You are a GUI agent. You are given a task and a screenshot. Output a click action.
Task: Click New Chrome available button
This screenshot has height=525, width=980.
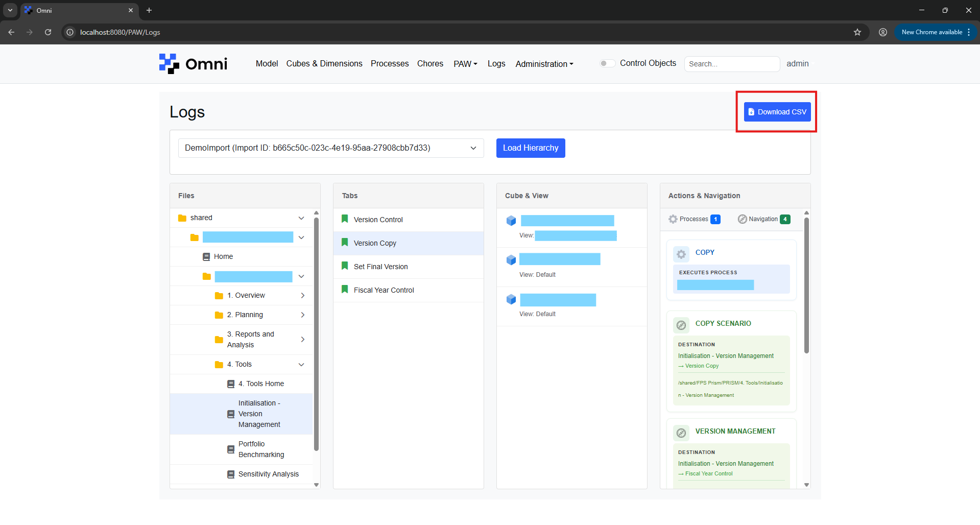pyautogui.click(x=936, y=32)
